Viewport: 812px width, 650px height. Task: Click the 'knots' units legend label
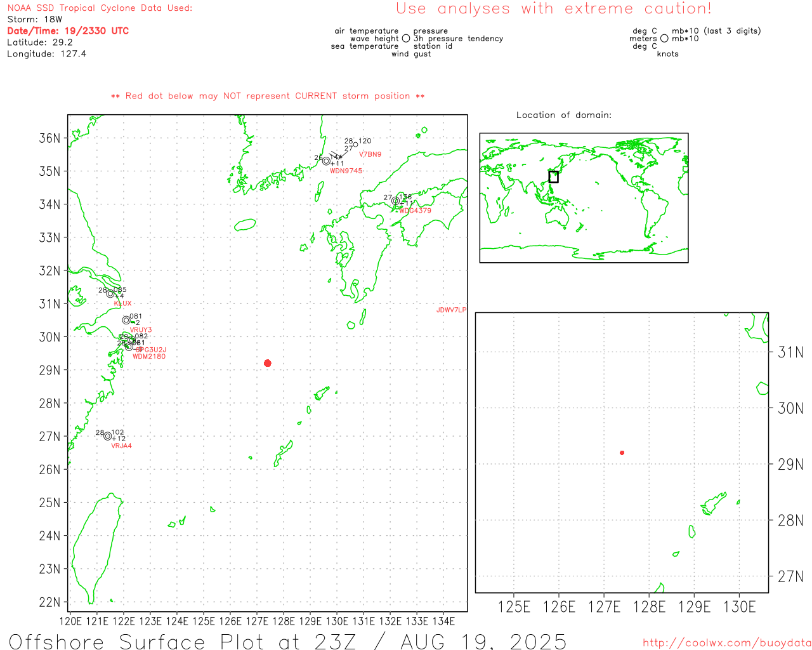667,54
